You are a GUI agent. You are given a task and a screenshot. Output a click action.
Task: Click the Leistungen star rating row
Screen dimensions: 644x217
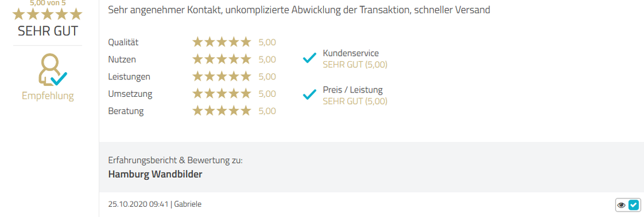pos(192,77)
